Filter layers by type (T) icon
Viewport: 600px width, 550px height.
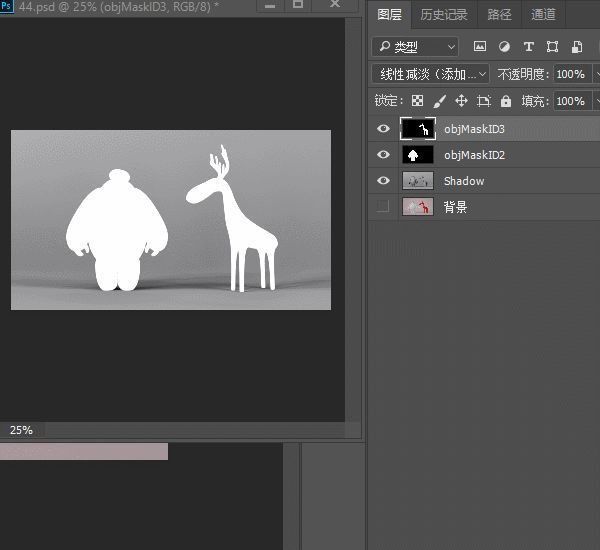[528, 47]
